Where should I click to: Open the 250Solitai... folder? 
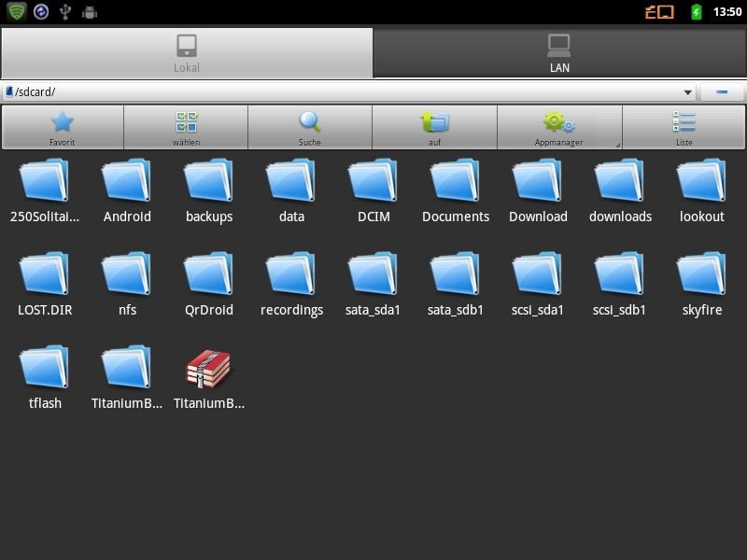pyautogui.click(x=45, y=191)
